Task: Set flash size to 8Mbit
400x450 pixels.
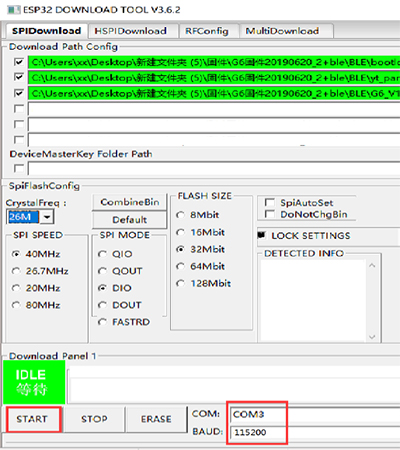Action: coord(198,215)
